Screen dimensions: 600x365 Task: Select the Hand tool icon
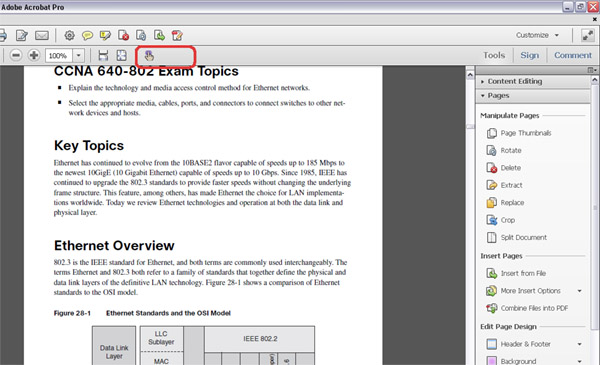149,56
